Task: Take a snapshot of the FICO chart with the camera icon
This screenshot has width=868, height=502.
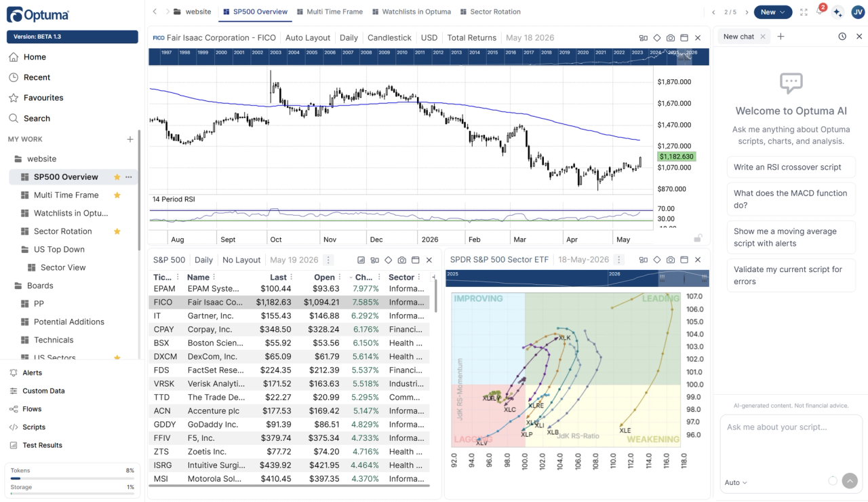Action: pos(671,38)
